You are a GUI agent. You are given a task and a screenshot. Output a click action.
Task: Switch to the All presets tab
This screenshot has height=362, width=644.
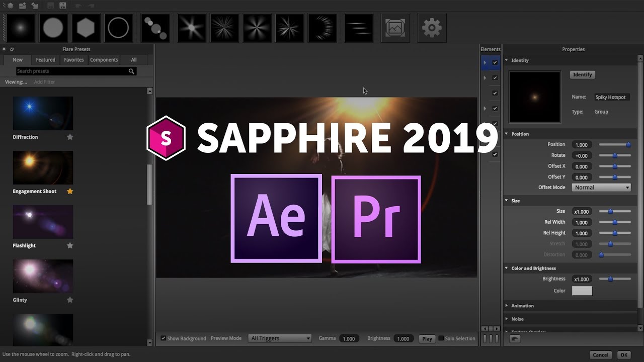[x=134, y=60]
